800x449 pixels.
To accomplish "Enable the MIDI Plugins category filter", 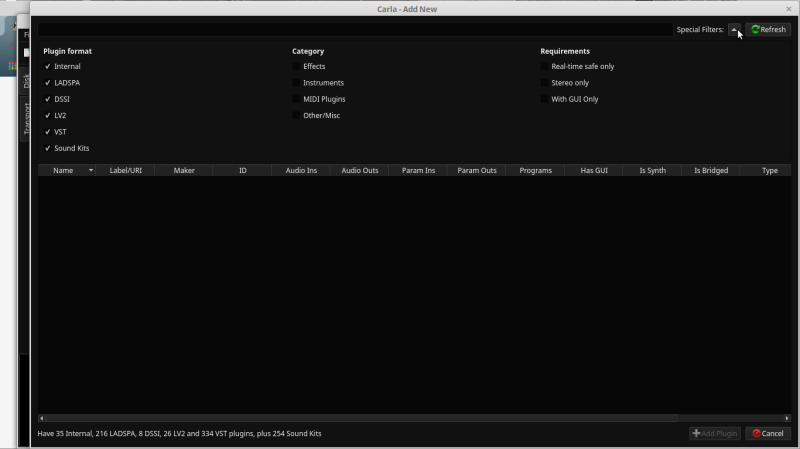I will pyautogui.click(x=319, y=99).
